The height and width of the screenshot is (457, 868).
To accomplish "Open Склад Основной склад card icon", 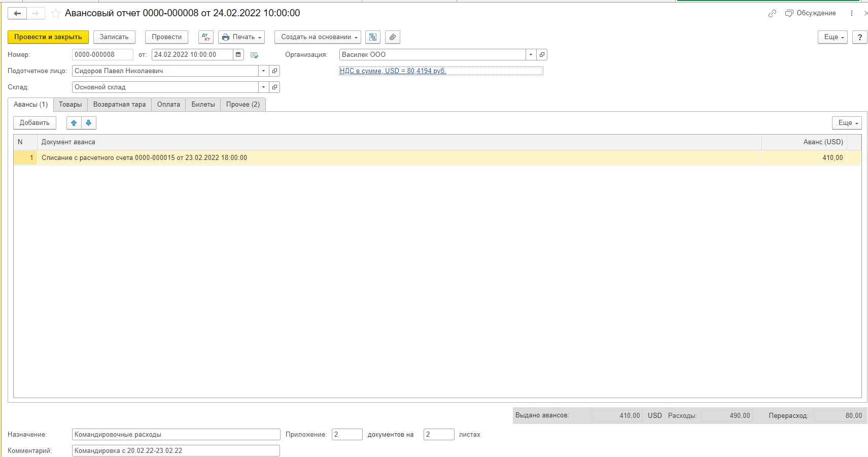I will click(x=274, y=87).
